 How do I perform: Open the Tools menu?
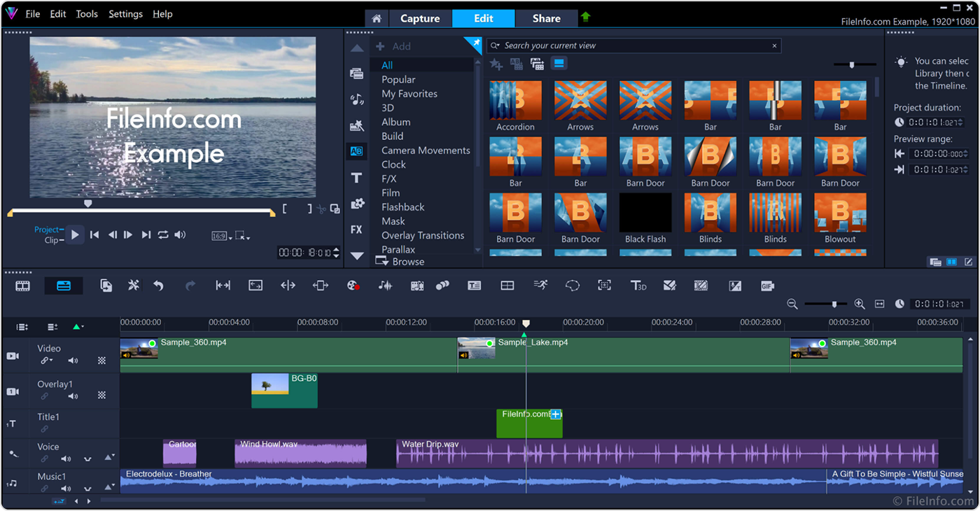[x=87, y=14]
